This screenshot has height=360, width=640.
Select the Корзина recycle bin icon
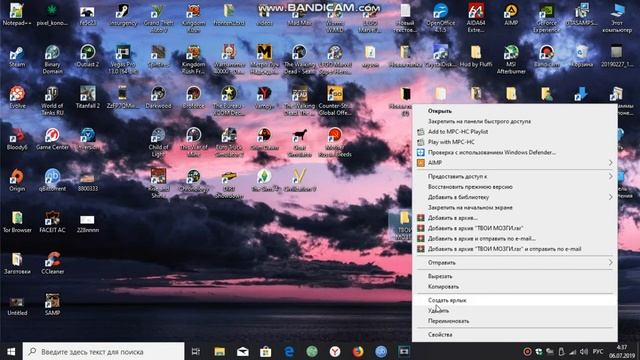(x=582, y=56)
